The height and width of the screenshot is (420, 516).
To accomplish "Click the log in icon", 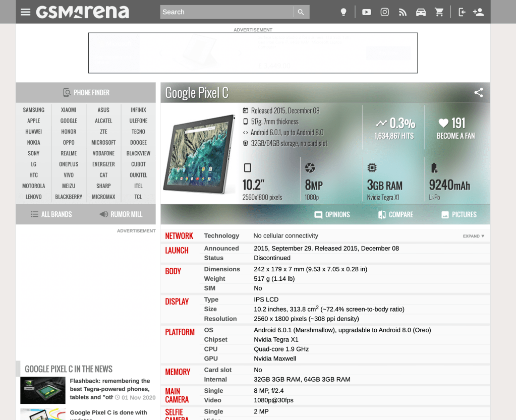I will pos(462,12).
